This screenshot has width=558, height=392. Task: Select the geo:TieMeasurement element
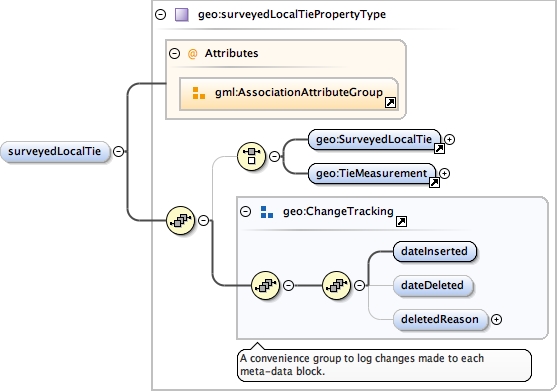point(372,174)
